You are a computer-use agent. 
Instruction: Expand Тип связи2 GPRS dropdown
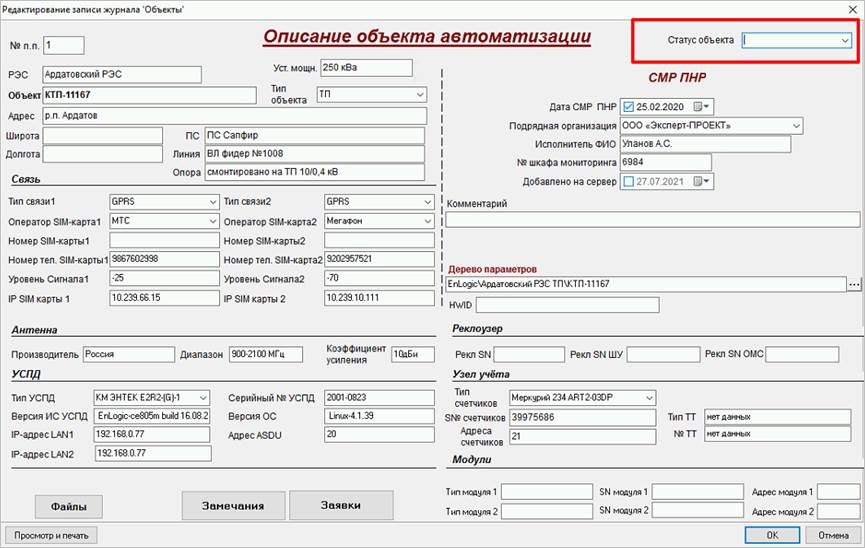point(428,202)
